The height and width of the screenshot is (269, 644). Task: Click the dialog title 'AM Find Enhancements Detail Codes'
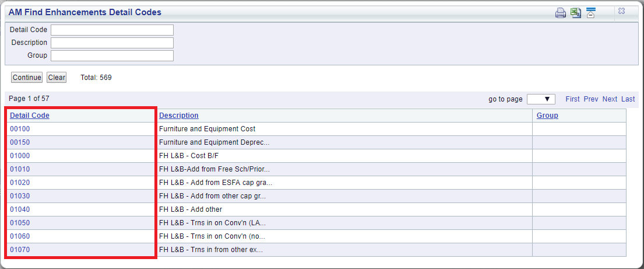pyautogui.click(x=85, y=12)
